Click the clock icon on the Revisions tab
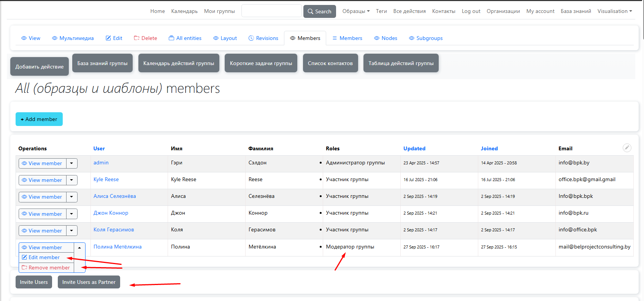This screenshot has height=301, width=644. (251, 38)
